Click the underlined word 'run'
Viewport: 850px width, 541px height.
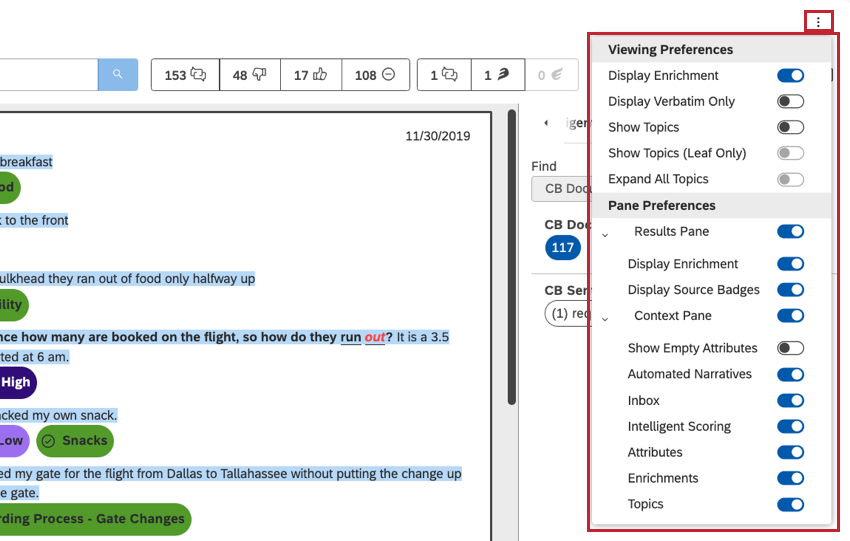tap(350, 337)
